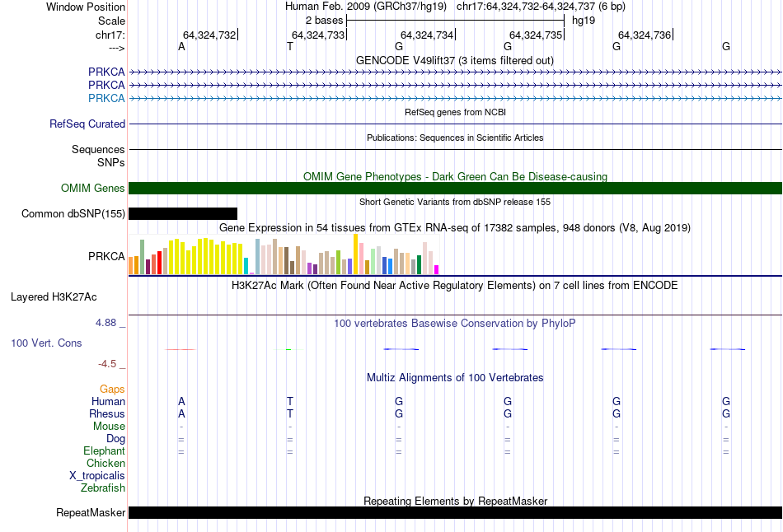Click position number 64,324,735
Screen dimensions: 783x532
[536, 35]
